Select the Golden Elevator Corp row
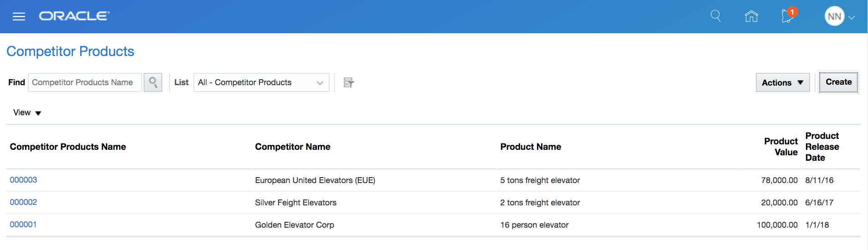The image size is (868, 250). pos(294,225)
